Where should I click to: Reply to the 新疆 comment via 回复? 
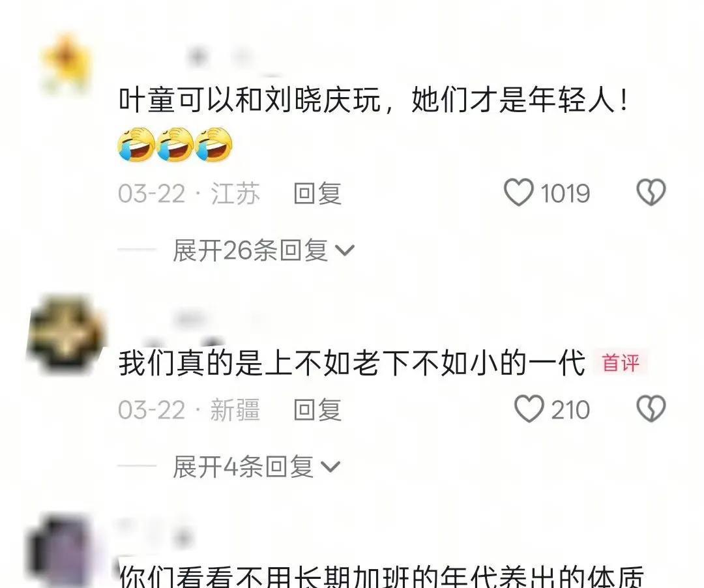click(x=317, y=410)
